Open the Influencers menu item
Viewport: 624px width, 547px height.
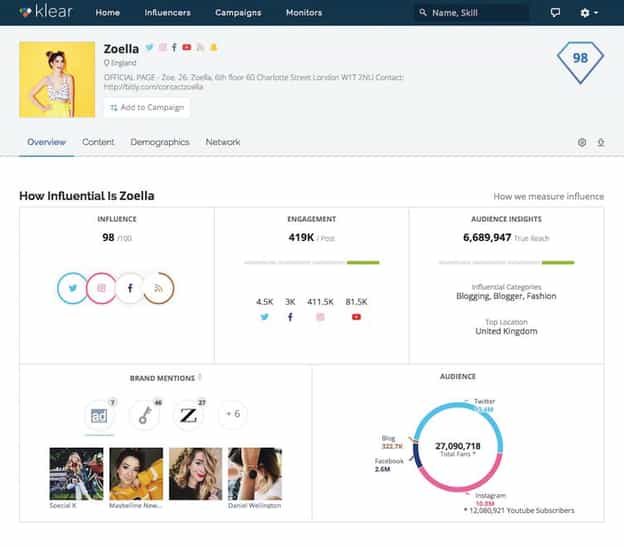167,13
